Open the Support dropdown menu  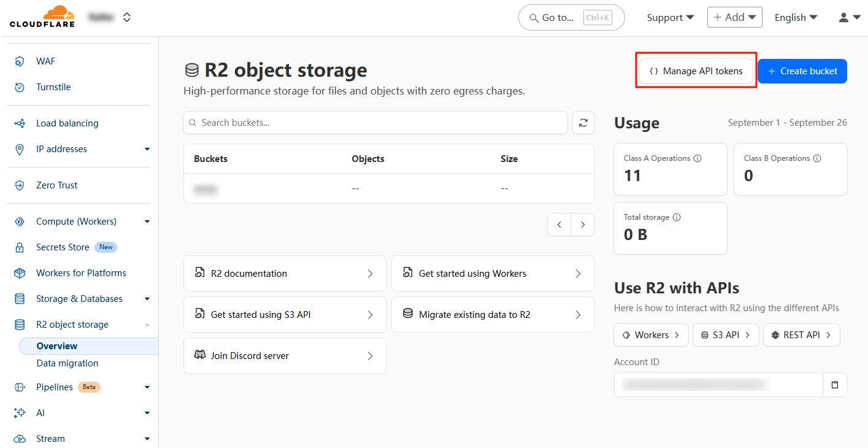pos(670,18)
